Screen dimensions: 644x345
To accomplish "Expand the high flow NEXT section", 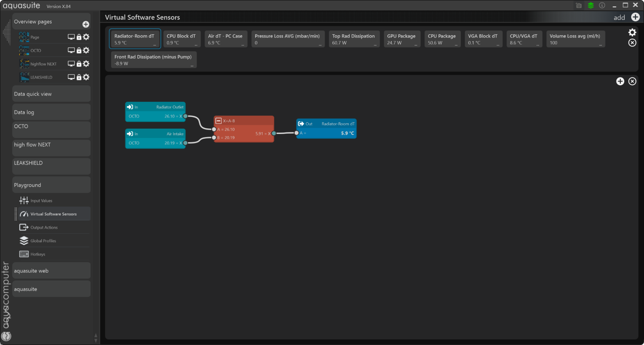I will click(x=51, y=145).
